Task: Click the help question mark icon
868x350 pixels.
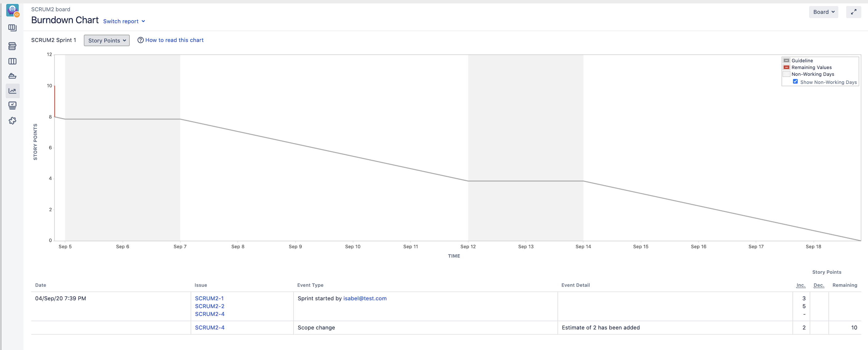Action: tap(141, 40)
